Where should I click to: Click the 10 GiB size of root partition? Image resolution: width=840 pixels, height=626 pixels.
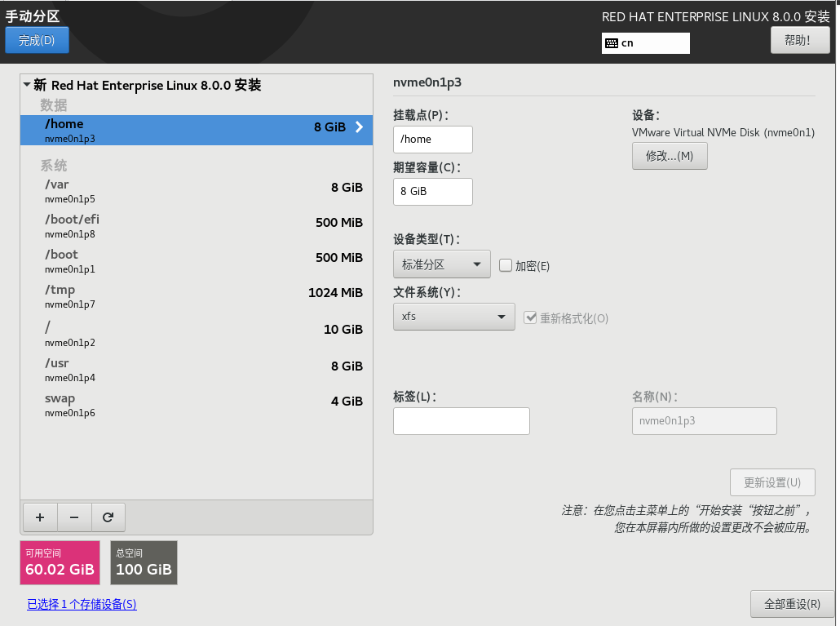coord(343,330)
